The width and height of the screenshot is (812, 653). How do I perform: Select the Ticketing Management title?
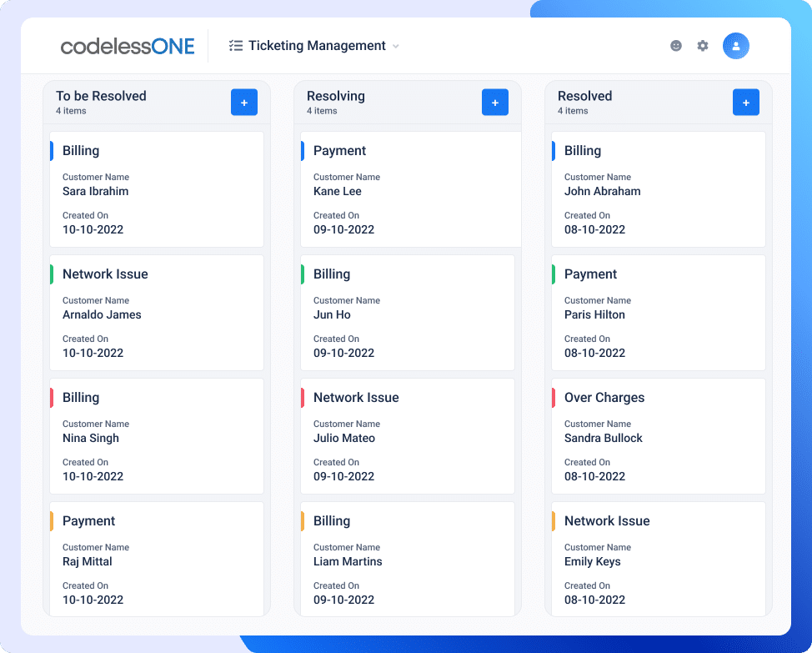tap(317, 46)
